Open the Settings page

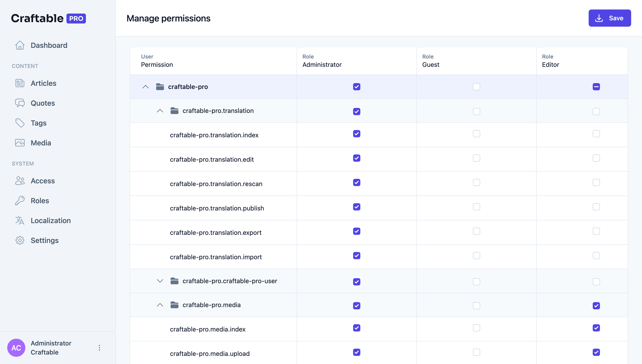[45, 240]
